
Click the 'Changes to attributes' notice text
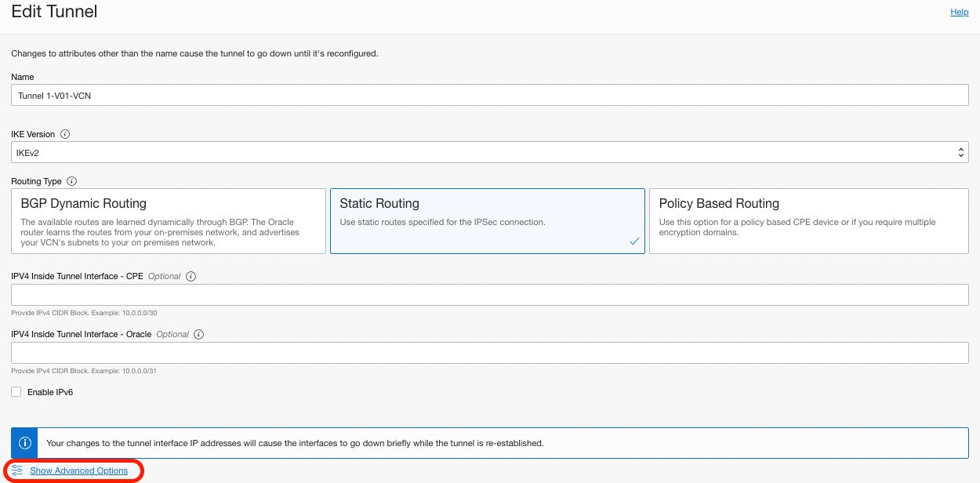coord(194,53)
